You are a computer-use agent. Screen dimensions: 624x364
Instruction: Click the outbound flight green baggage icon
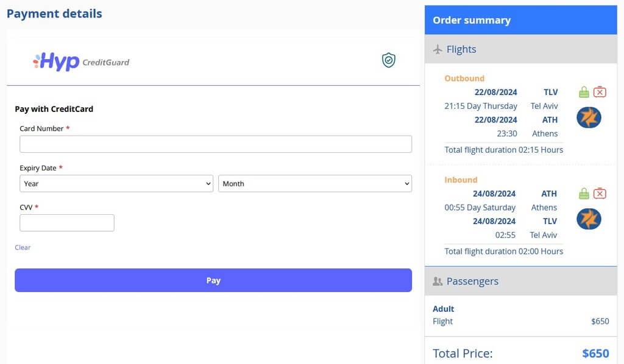tap(584, 92)
